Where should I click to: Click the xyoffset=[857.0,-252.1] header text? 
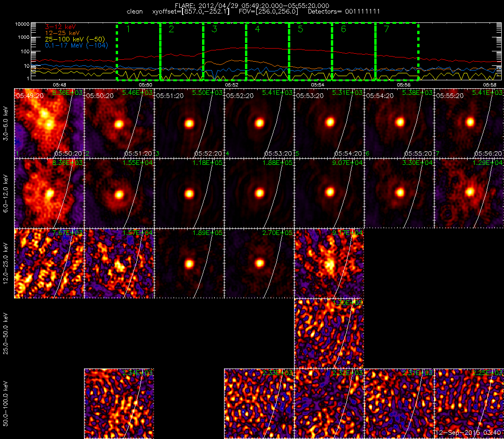click(191, 12)
